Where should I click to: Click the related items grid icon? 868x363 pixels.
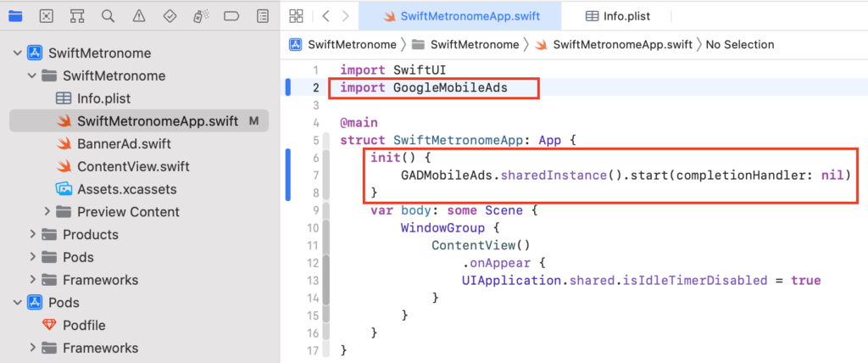[x=296, y=15]
